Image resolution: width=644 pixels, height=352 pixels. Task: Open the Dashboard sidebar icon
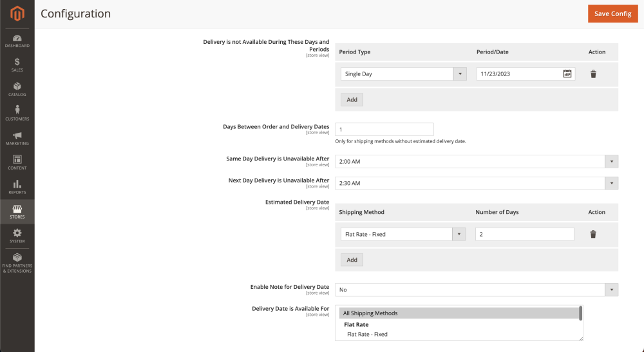17,38
